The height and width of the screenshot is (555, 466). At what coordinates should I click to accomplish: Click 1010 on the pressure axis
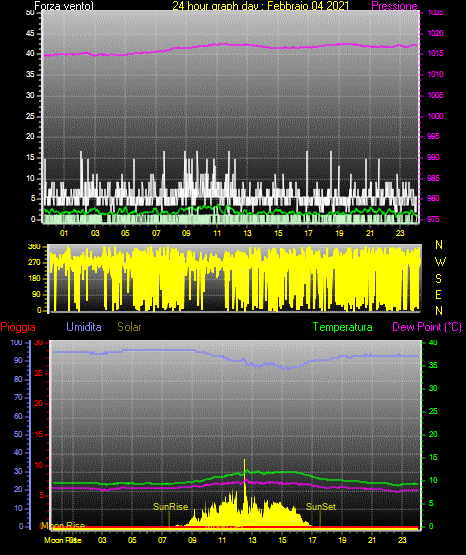pos(435,74)
